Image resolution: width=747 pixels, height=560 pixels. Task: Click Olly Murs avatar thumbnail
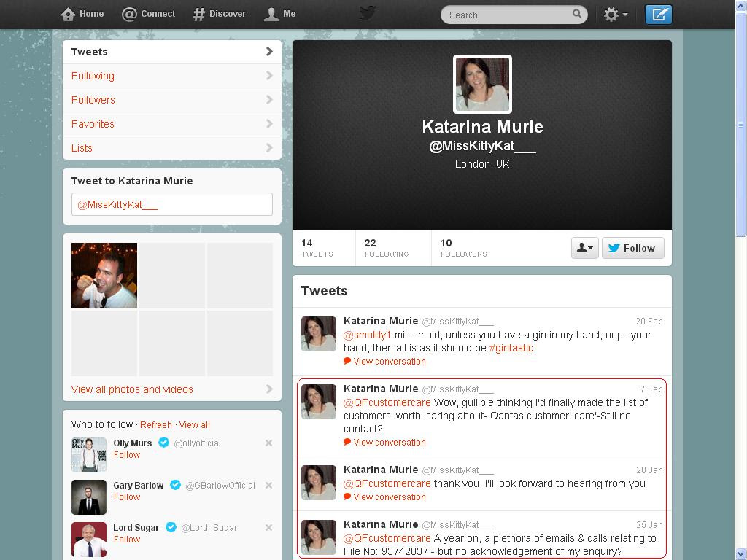[x=89, y=455]
